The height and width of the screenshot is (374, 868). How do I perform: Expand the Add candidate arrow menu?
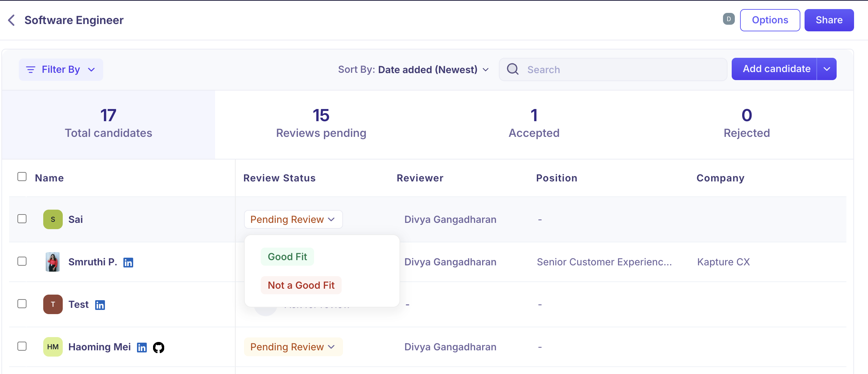827,69
